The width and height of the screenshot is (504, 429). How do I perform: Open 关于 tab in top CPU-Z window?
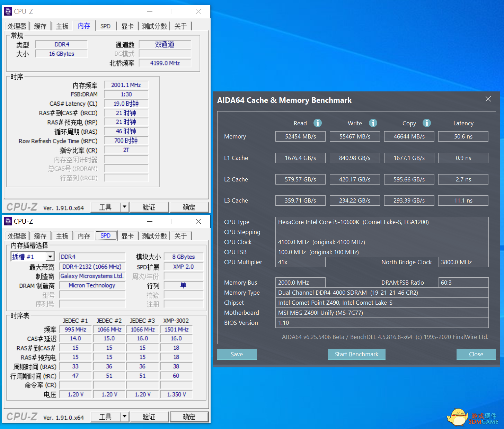tap(180, 26)
